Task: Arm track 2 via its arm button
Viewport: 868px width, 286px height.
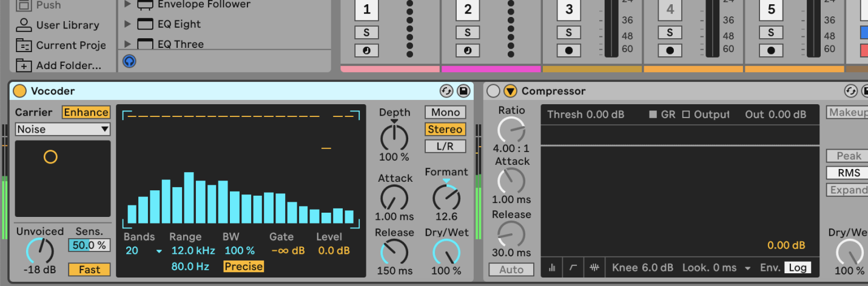Action: (468, 50)
